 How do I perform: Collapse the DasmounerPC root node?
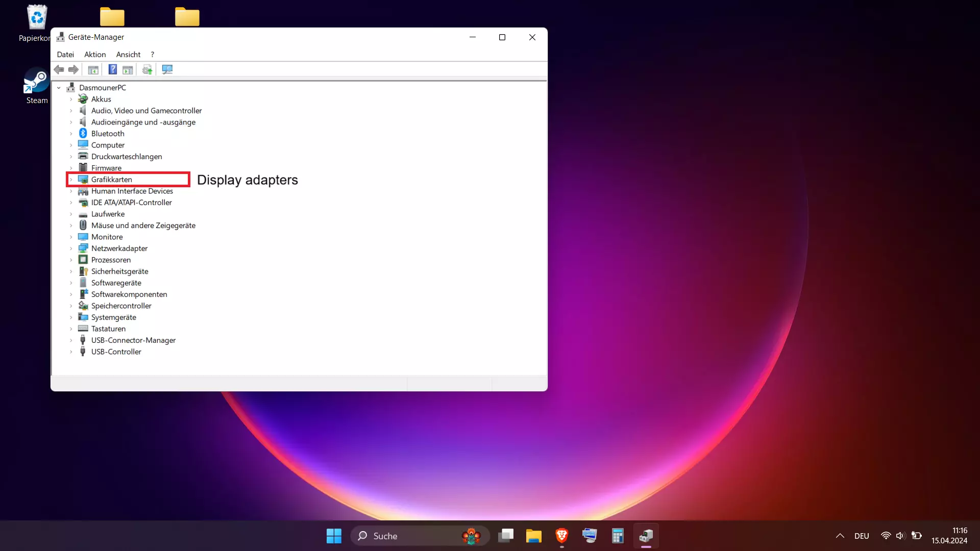pyautogui.click(x=59, y=88)
